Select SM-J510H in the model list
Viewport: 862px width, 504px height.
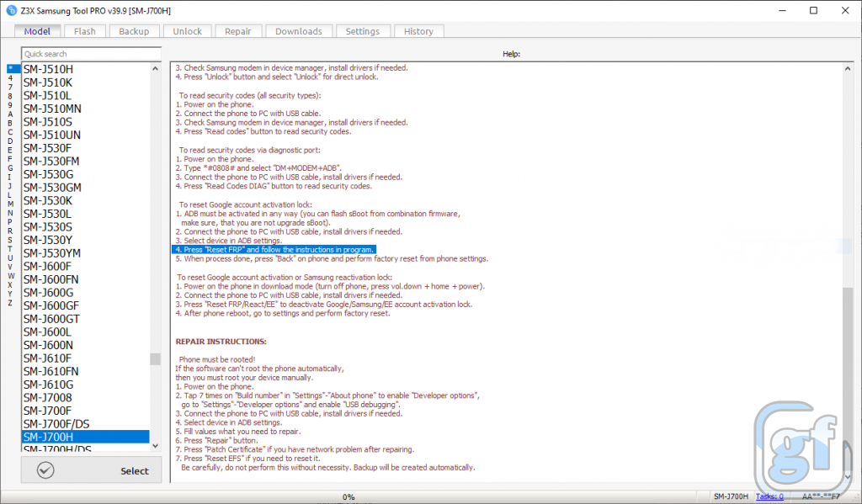(85, 69)
